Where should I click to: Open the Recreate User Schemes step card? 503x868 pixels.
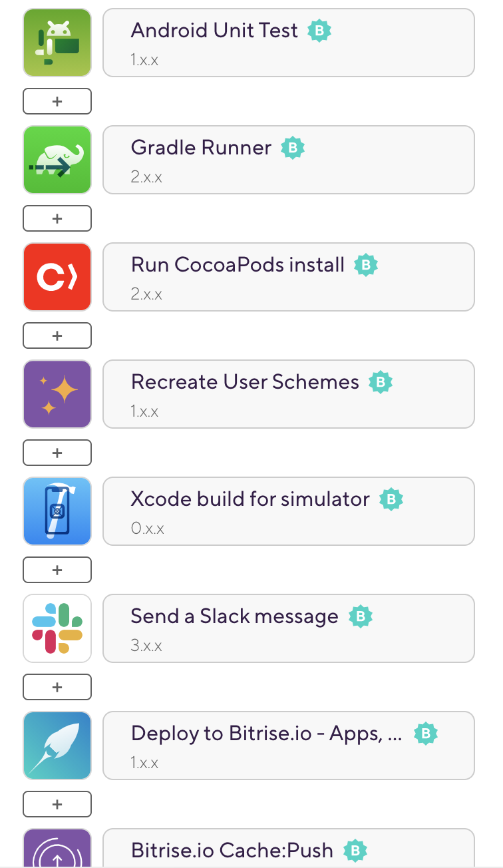click(289, 394)
